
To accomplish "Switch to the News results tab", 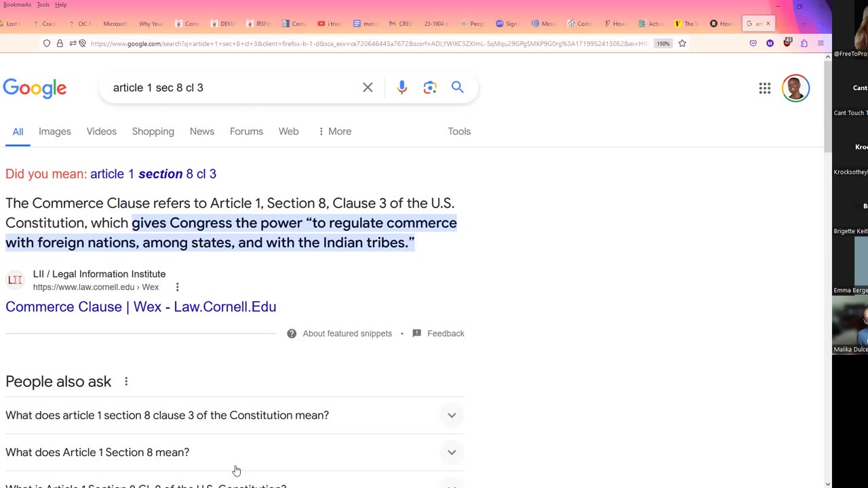I will [202, 131].
